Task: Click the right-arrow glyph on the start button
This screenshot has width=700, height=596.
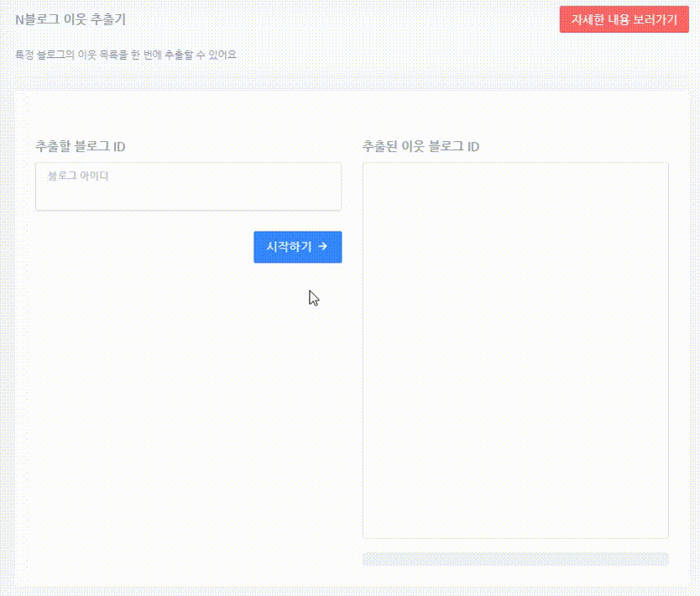Action: coord(322,247)
